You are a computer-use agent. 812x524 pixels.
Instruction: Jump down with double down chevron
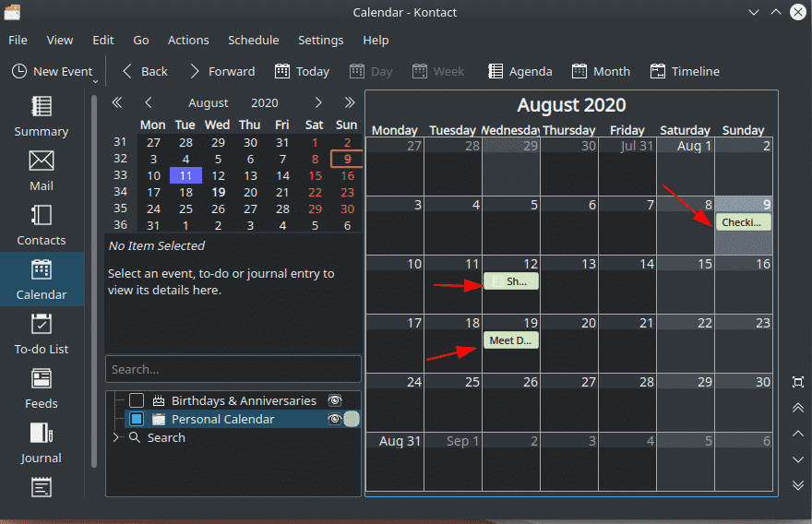(x=798, y=485)
